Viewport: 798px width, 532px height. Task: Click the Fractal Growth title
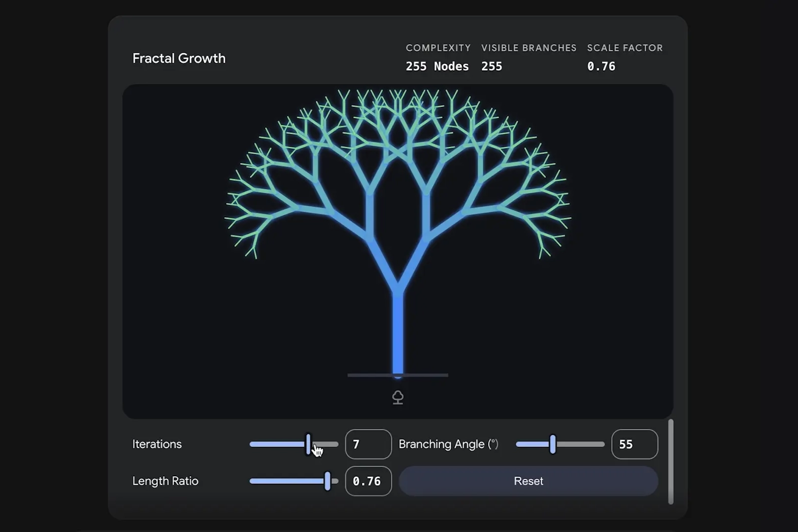(179, 58)
